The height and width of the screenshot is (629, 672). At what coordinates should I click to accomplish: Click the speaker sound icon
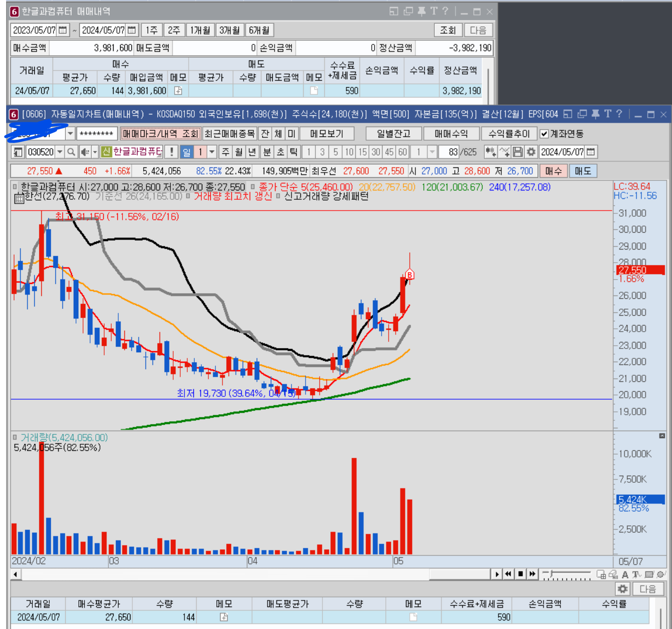click(x=85, y=152)
